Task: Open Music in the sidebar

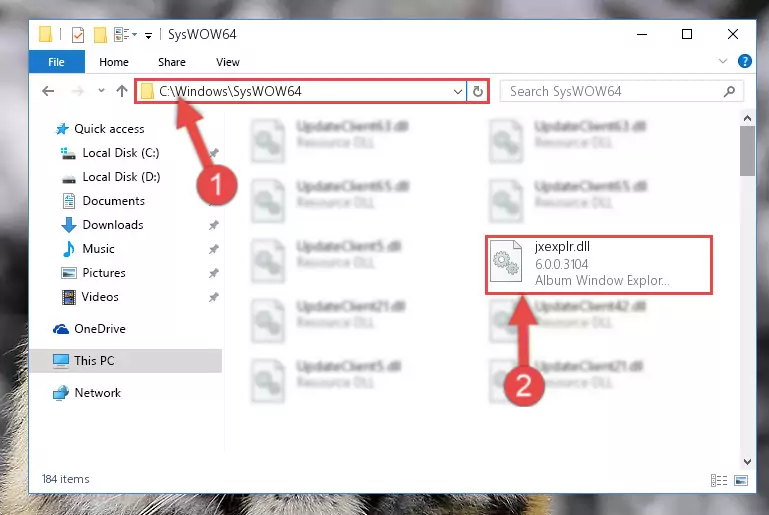Action: click(x=98, y=249)
